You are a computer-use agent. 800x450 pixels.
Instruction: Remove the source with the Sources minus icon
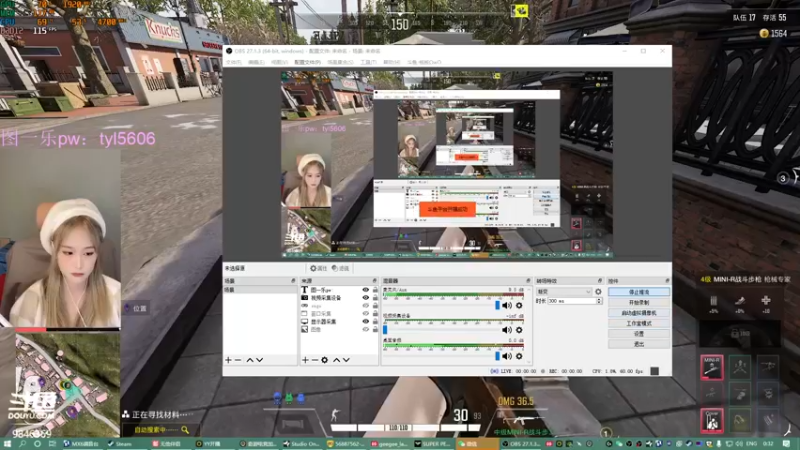pos(315,360)
